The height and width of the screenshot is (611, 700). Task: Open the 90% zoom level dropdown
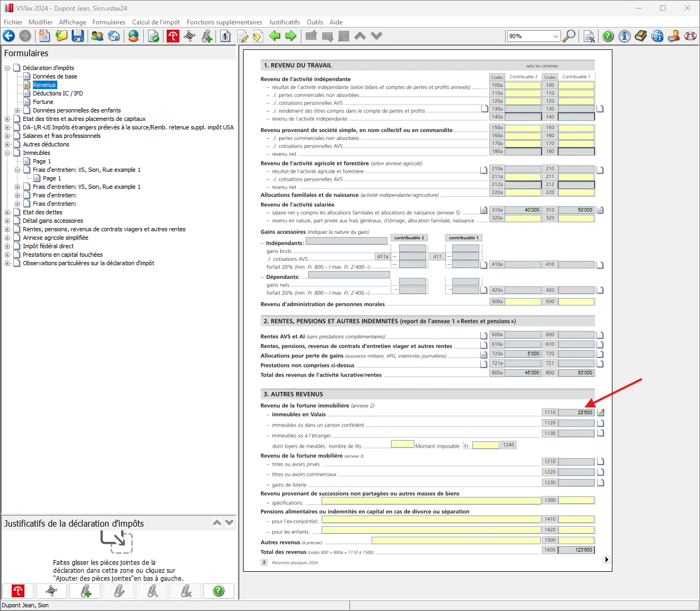[556, 36]
